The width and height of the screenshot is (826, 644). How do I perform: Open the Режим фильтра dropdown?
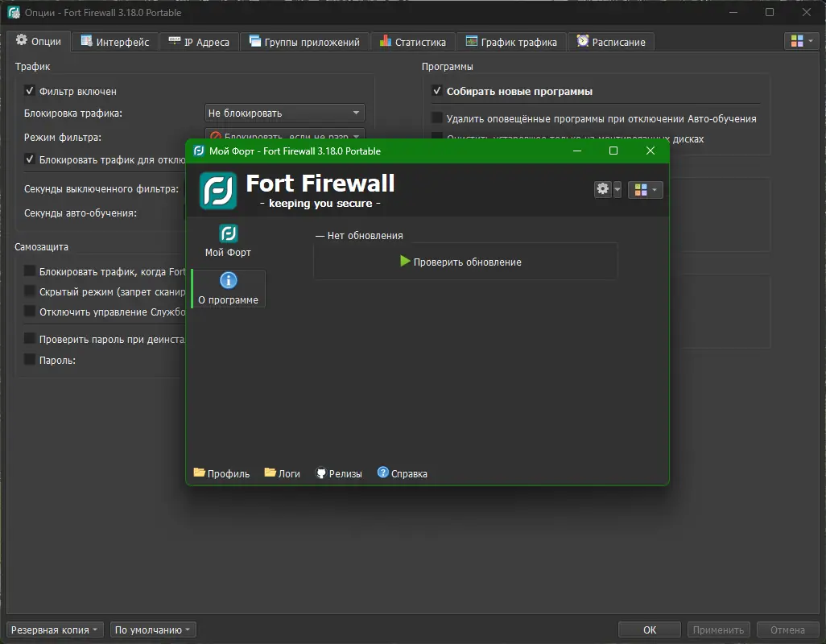pyautogui.click(x=284, y=134)
